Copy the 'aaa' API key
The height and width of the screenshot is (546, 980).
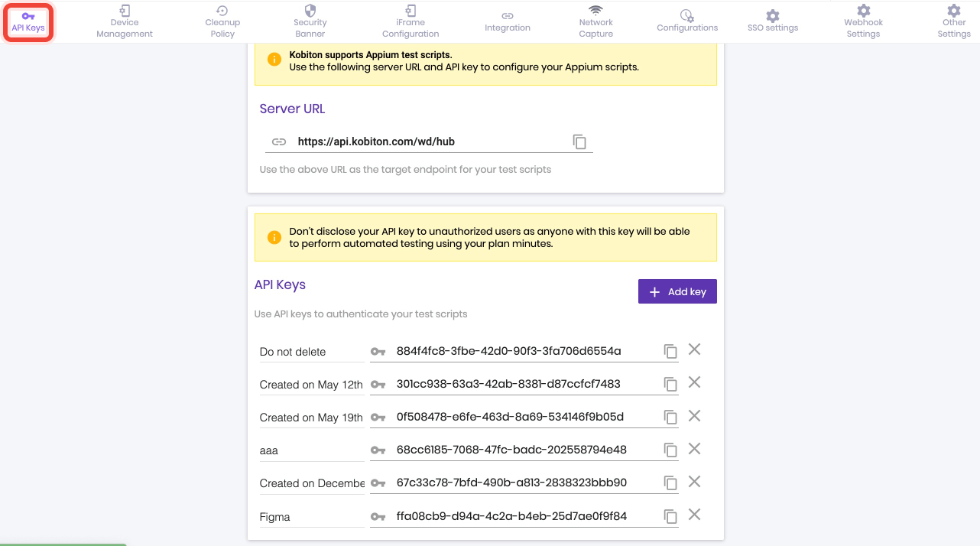pyautogui.click(x=670, y=450)
